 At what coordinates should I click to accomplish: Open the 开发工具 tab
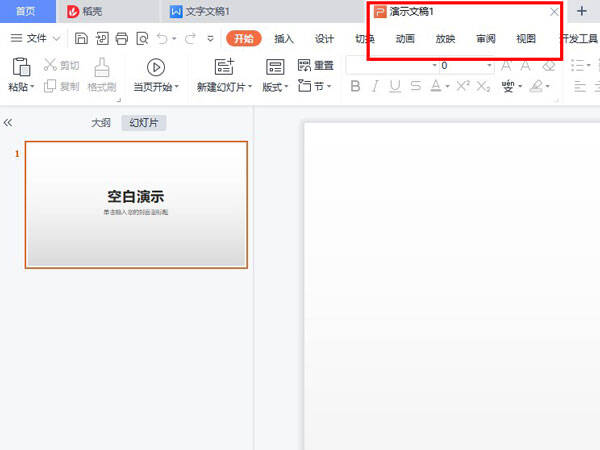click(579, 39)
